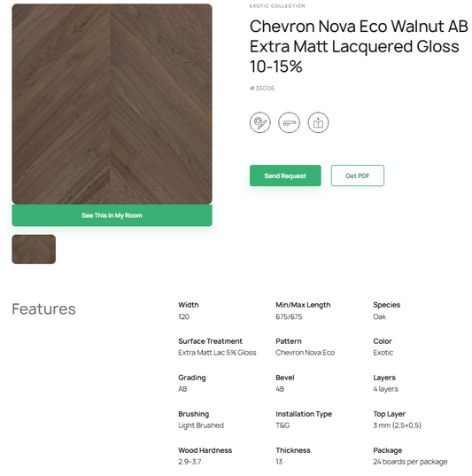Click the Exotic Collection label
Screen dimensions: 472x476
tap(277, 6)
